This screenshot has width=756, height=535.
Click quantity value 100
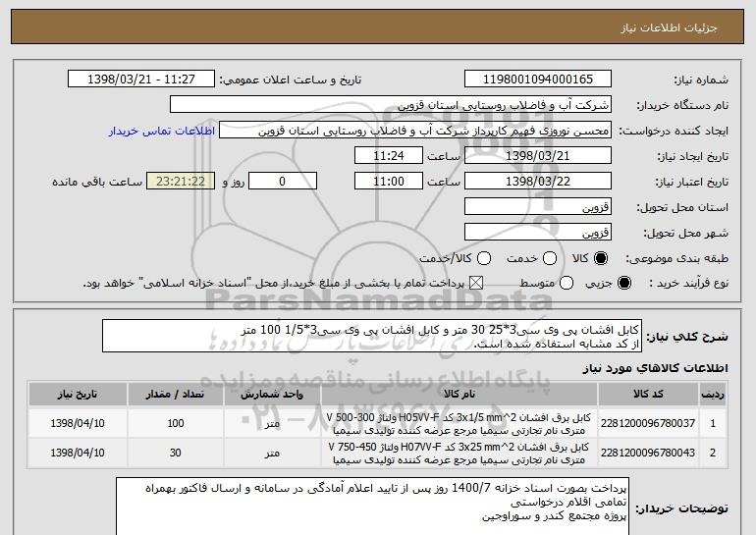tap(176, 423)
